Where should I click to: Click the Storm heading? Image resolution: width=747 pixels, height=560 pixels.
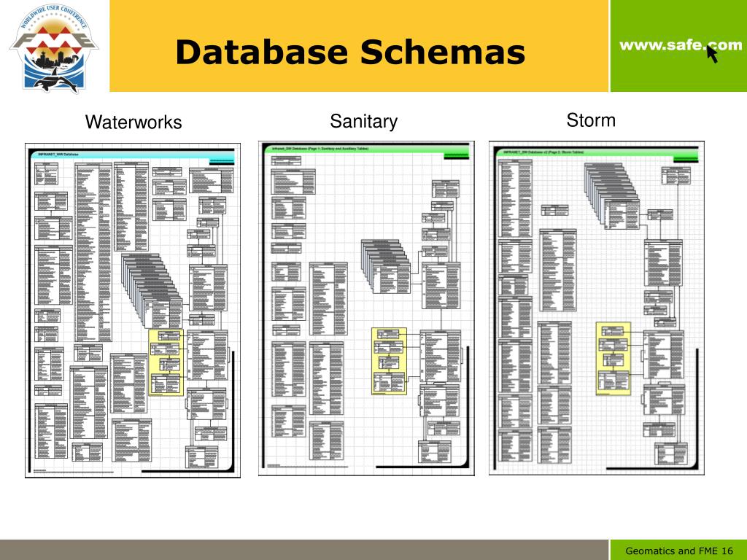point(591,120)
